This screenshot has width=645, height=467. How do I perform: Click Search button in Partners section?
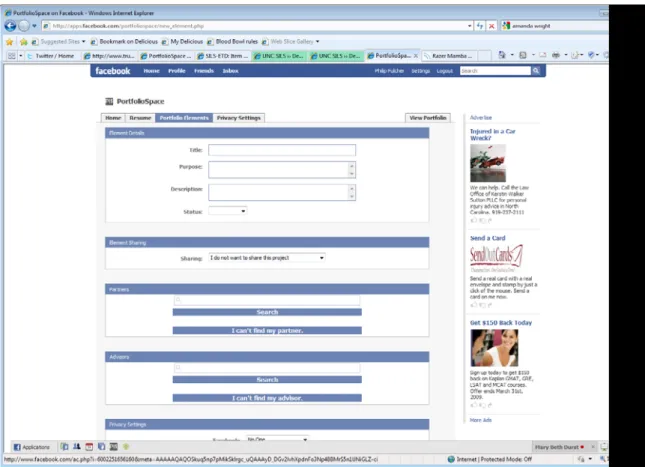coord(267,312)
